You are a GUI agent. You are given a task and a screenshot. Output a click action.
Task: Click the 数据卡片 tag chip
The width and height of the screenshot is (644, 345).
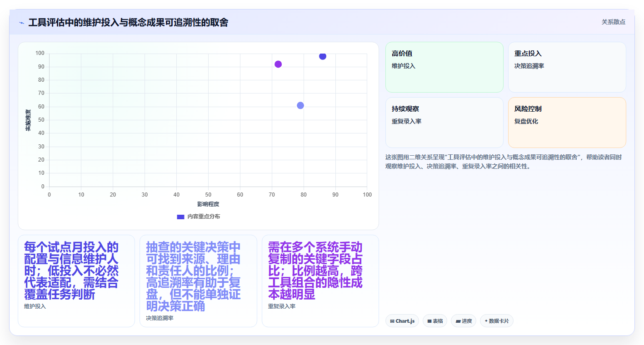coord(497,321)
